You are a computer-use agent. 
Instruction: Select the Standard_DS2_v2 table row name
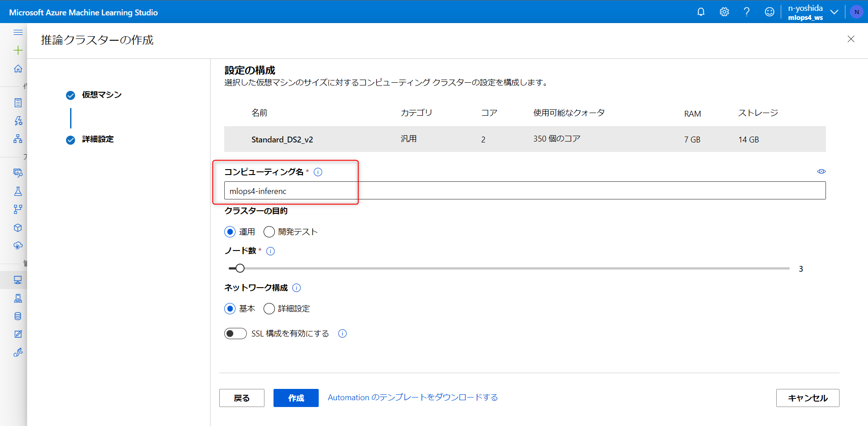282,139
